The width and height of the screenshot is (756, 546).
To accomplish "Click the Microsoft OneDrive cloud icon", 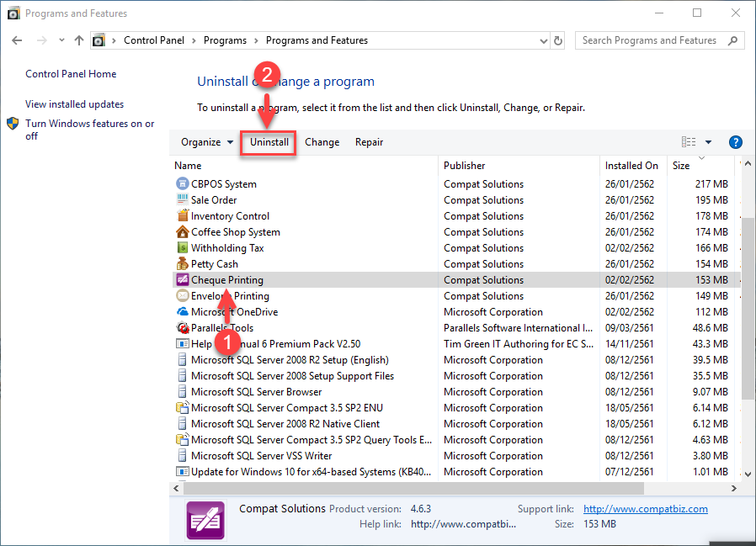I will click(182, 312).
